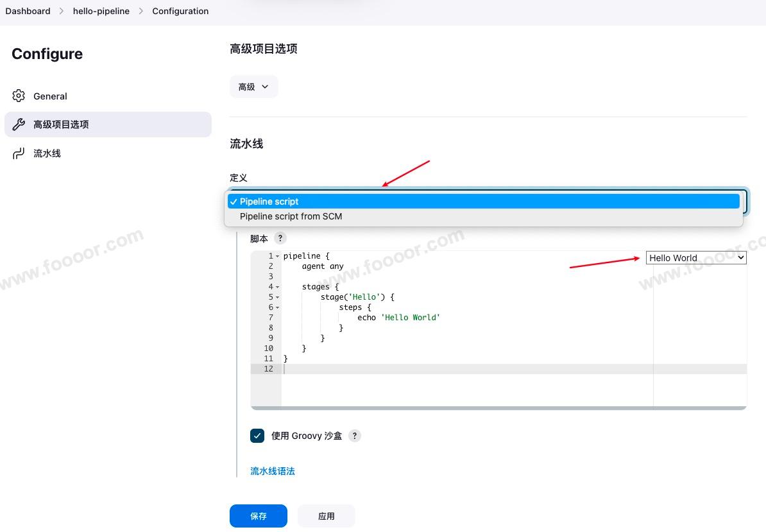This screenshot has width=766, height=532.
Task: Open help icon beside Groovy sandbox option
Action: click(x=354, y=436)
